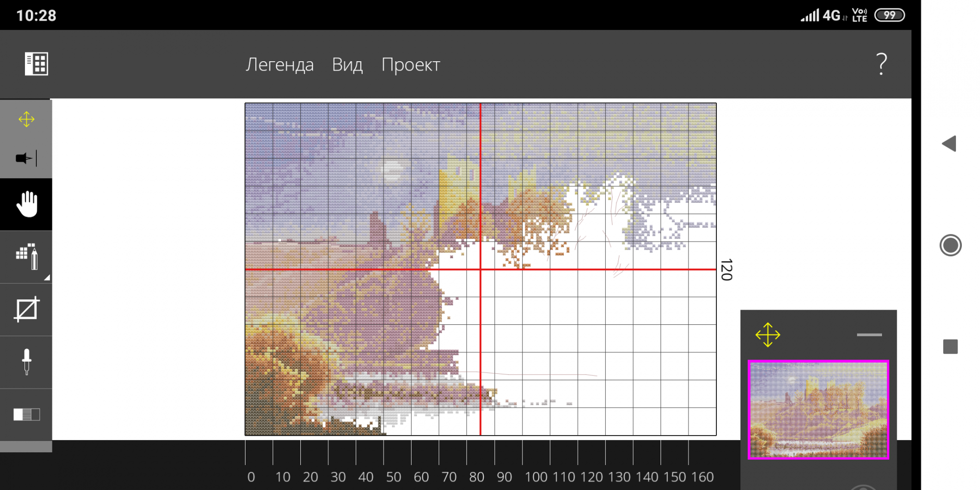Viewport: 980px width, 490px height.
Task: Select the crop selection tool
Action: (26, 309)
